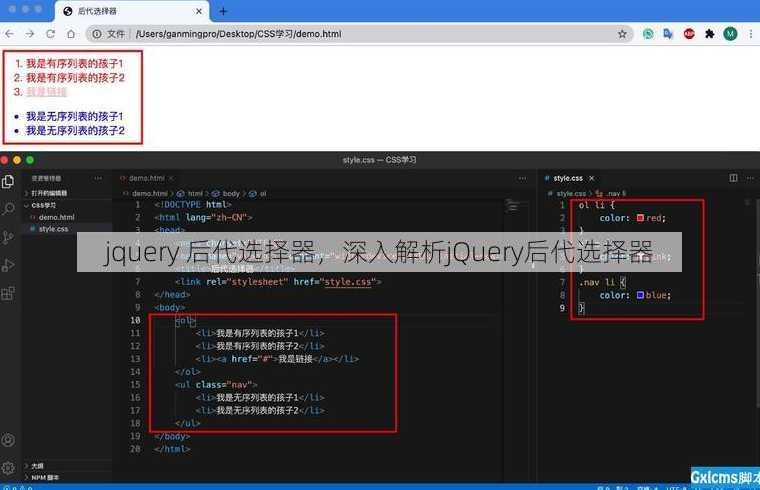The image size is (760, 490).
Task: Bookmark this page with the star
Action: [x=622, y=34]
